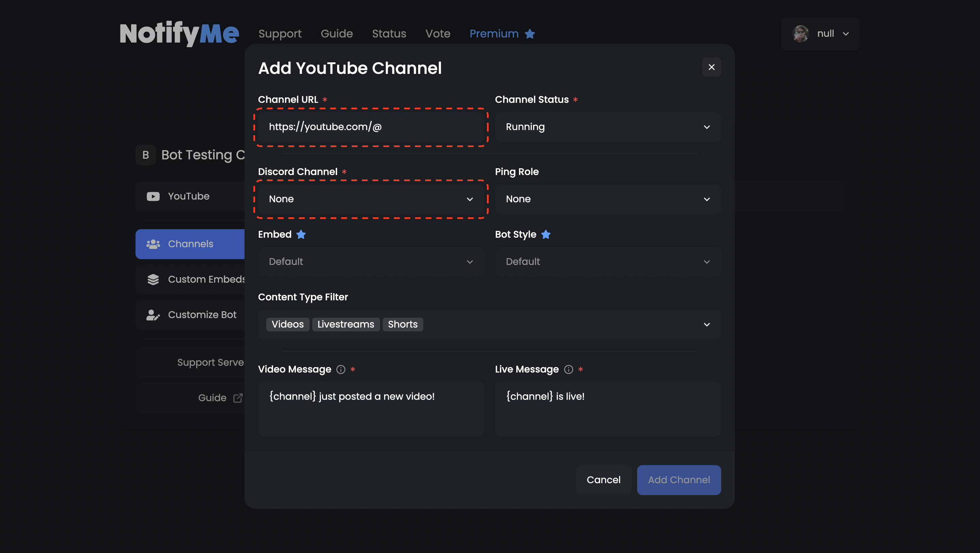980x553 pixels.
Task: Expand the Discord Channel selector
Action: click(371, 199)
